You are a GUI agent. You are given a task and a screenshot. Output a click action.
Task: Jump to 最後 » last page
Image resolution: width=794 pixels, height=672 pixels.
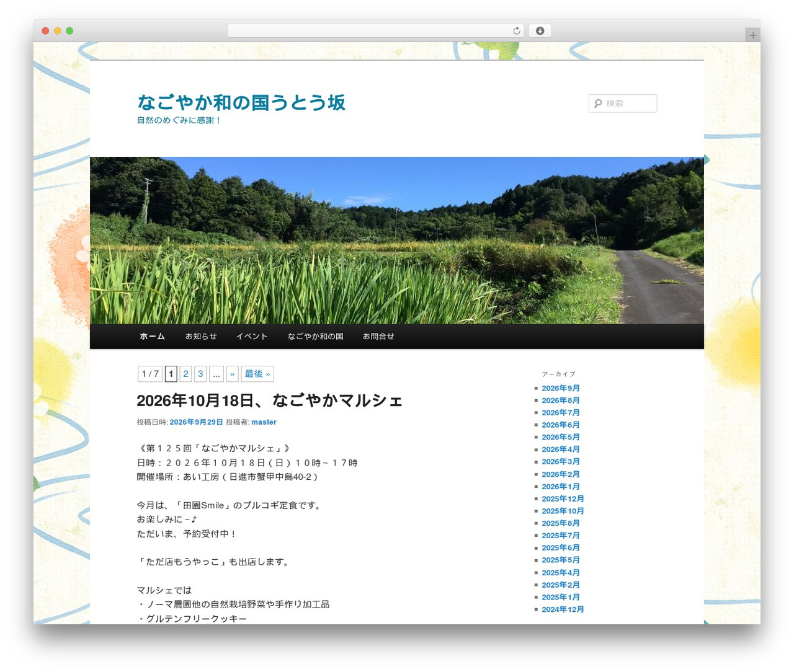257,374
